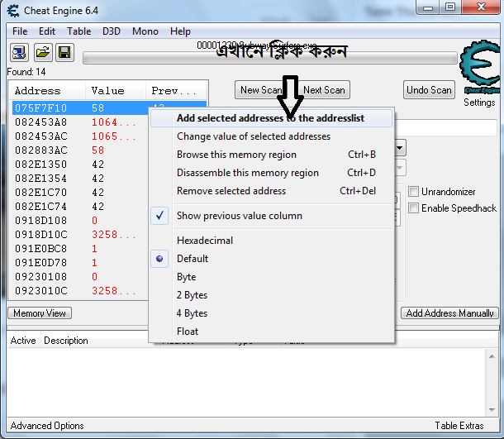504x439 pixels.
Task: Click the Settings label
Action: tap(479, 103)
